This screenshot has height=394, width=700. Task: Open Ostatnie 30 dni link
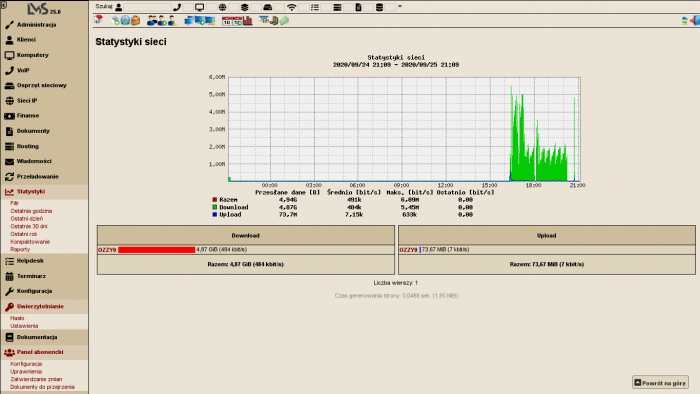click(29, 226)
